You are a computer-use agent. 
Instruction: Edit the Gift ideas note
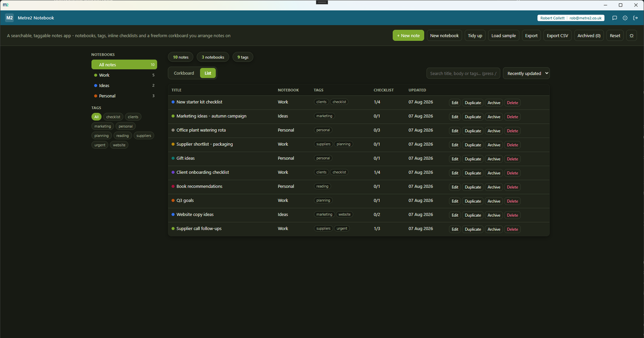pos(455,159)
